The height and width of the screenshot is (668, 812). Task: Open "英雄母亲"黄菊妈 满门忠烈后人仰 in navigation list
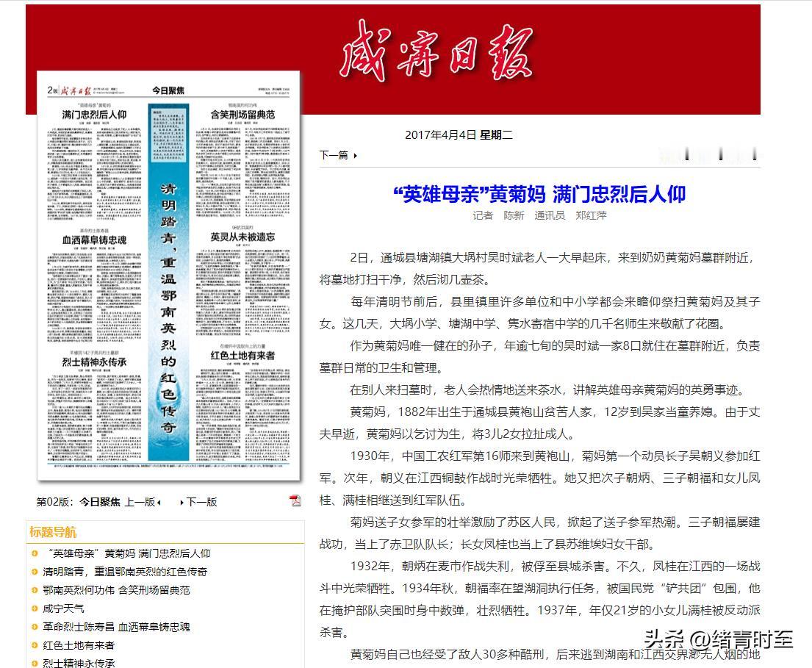coord(126,553)
